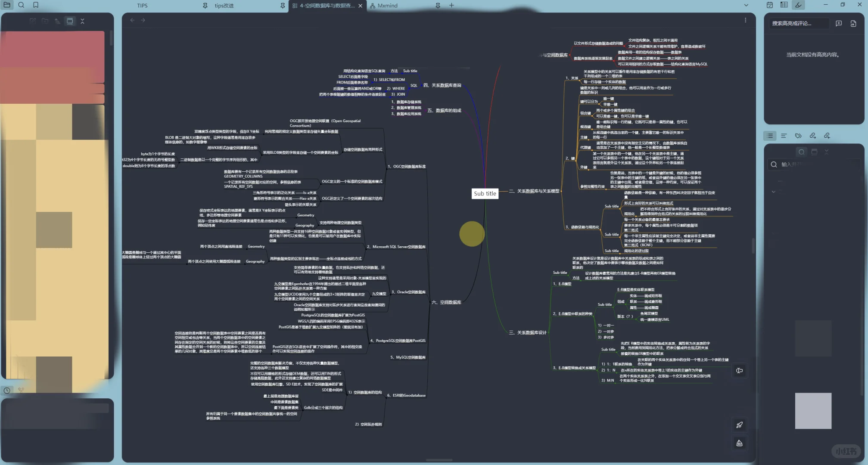Switch to the tips改进 tab
Image resolution: width=868 pixels, height=465 pixels.
point(224,6)
